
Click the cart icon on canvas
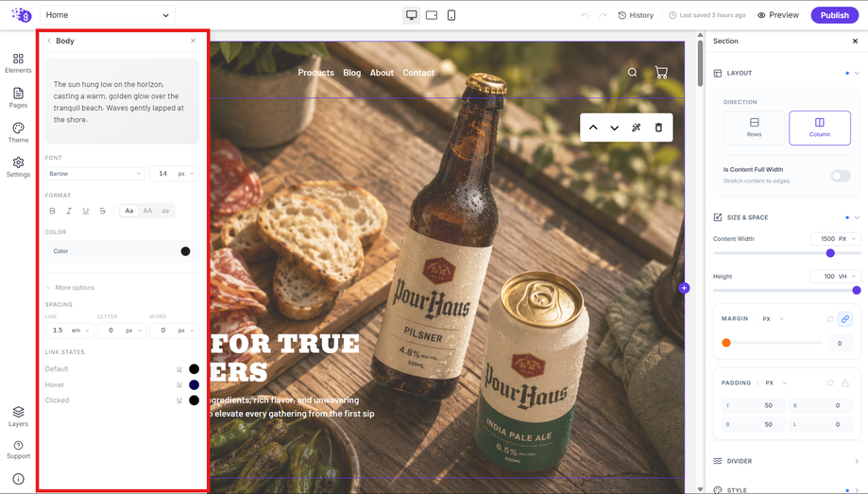661,72
